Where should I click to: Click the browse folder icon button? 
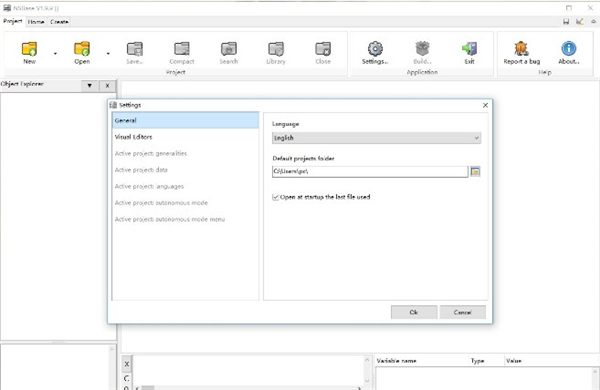point(475,172)
